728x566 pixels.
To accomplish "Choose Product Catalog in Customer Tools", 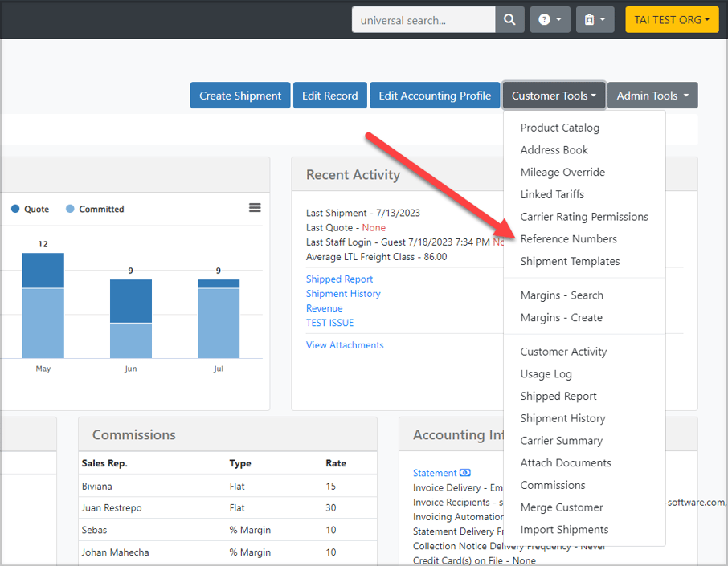I will (x=559, y=128).
